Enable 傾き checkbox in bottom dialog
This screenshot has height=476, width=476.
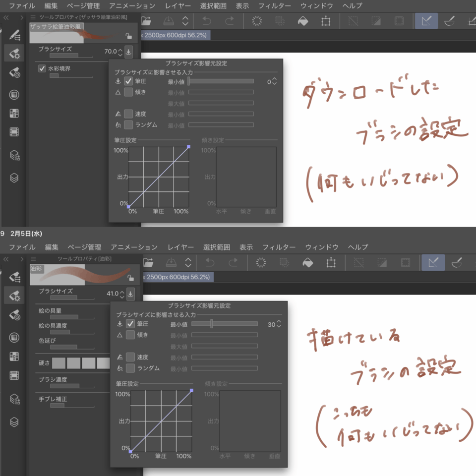click(130, 335)
